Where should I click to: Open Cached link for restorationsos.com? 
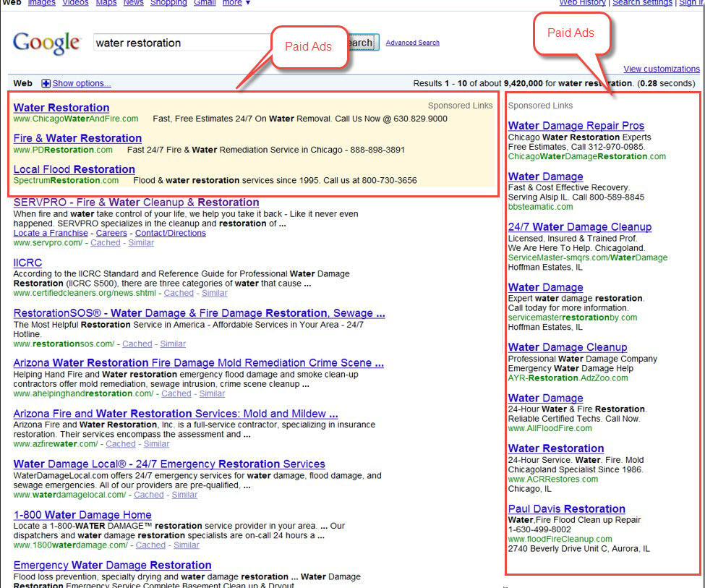[137, 344]
